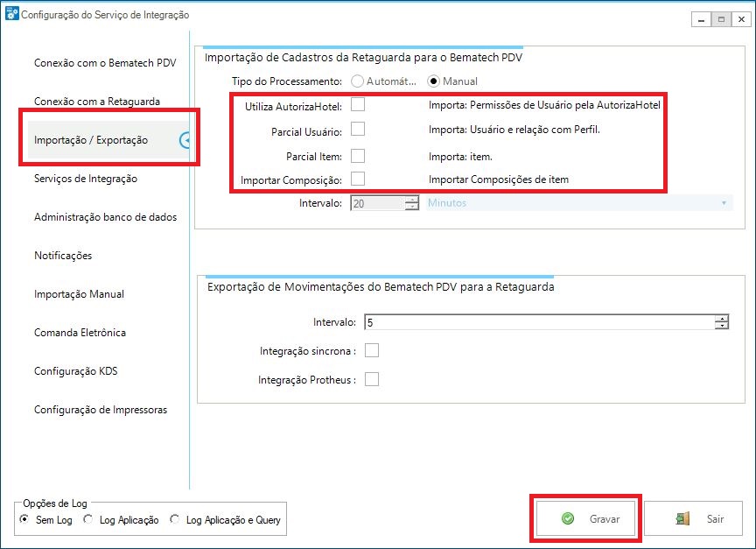This screenshot has height=549, width=756.
Task: Maximize the configuration window
Action: [721, 19]
